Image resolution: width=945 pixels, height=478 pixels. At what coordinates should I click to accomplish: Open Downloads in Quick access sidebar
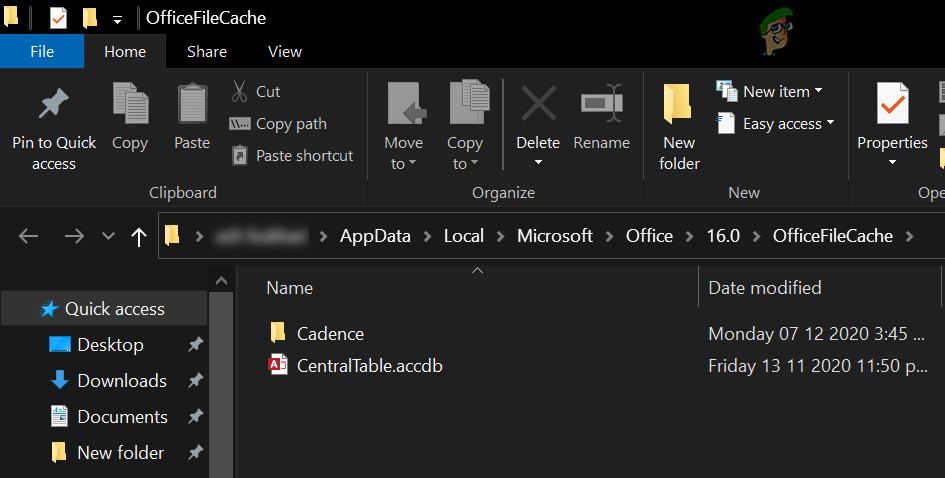point(122,381)
